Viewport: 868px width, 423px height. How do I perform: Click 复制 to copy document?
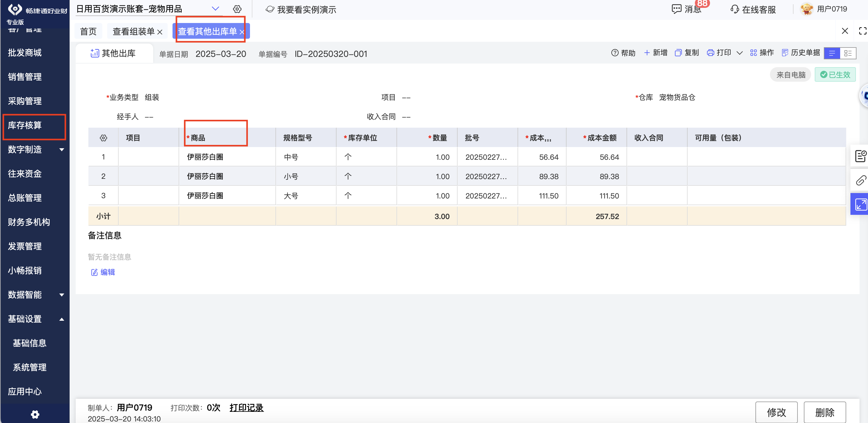coord(687,53)
